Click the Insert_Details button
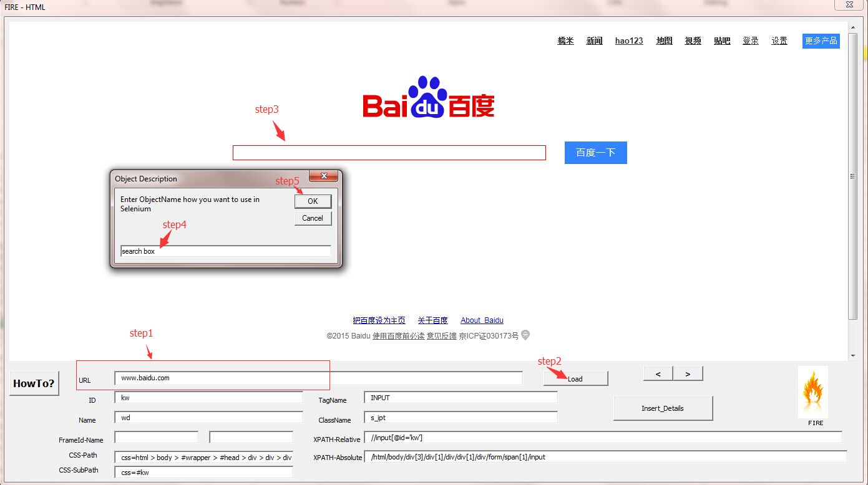 coord(663,408)
